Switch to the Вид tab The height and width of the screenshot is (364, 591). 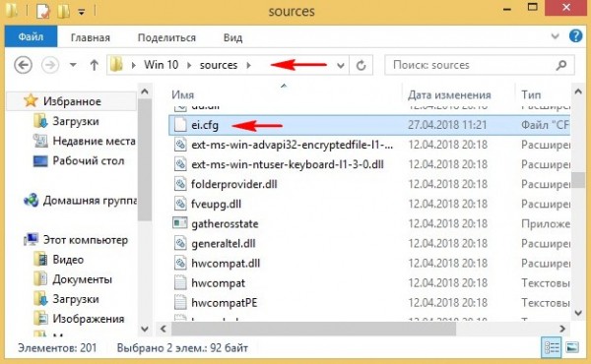[x=232, y=37]
